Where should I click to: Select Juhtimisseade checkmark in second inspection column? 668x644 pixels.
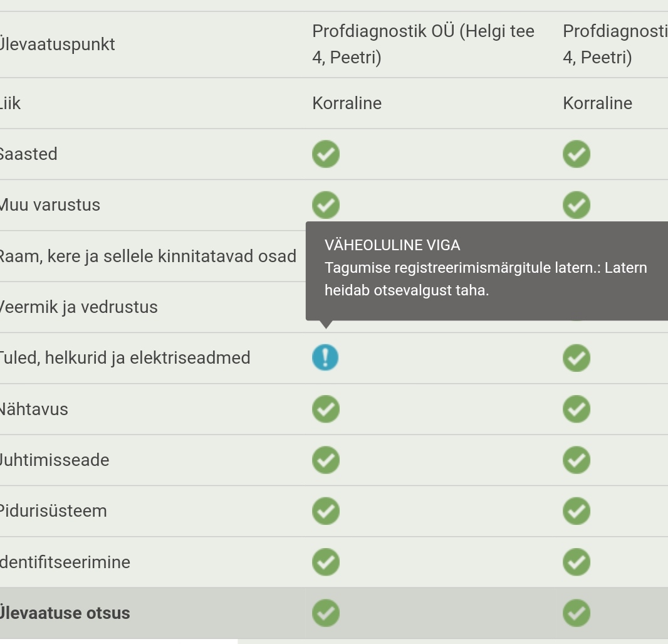pos(576,460)
